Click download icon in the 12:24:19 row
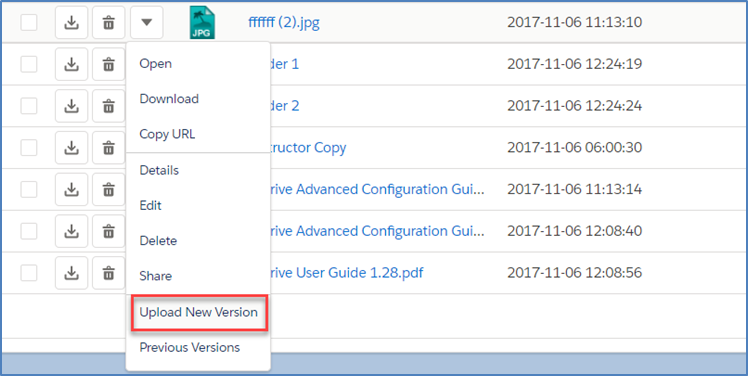 tap(72, 64)
